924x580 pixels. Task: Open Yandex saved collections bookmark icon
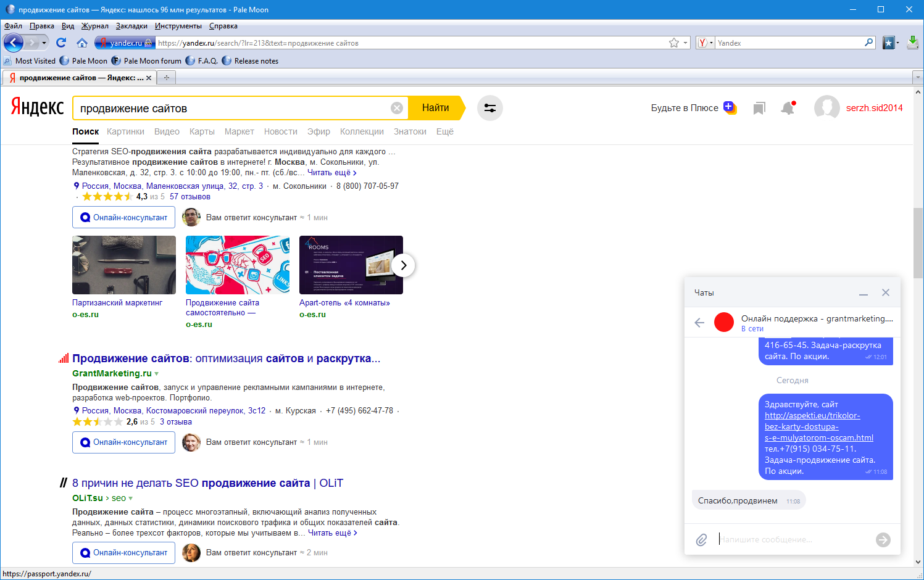pyautogui.click(x=759, y=109)
